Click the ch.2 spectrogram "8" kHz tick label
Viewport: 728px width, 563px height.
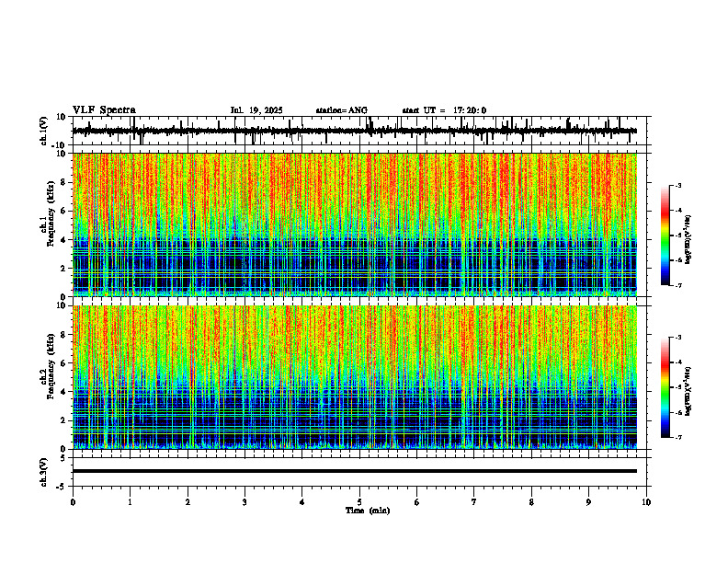point(63,335)
